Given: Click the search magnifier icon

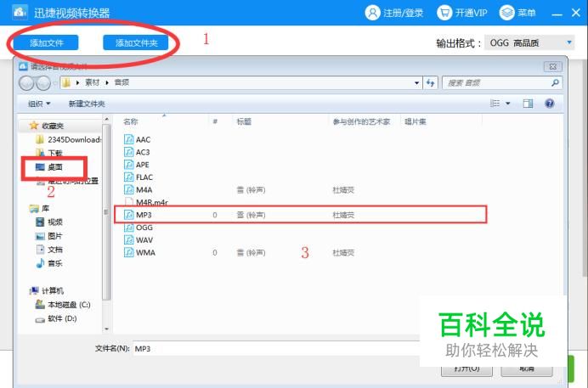Looking at the screenshot, I should (556, 82).
